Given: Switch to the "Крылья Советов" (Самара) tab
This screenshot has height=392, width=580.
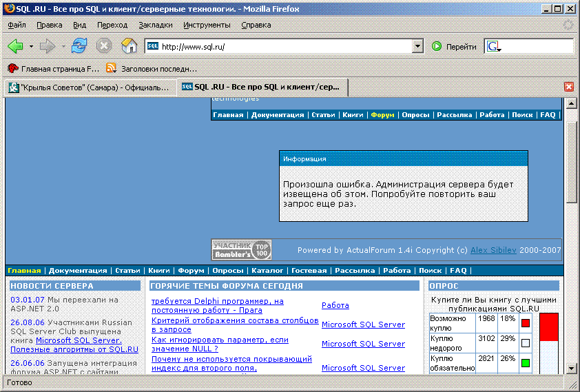Looking at the screenshot, I should 88,87.
